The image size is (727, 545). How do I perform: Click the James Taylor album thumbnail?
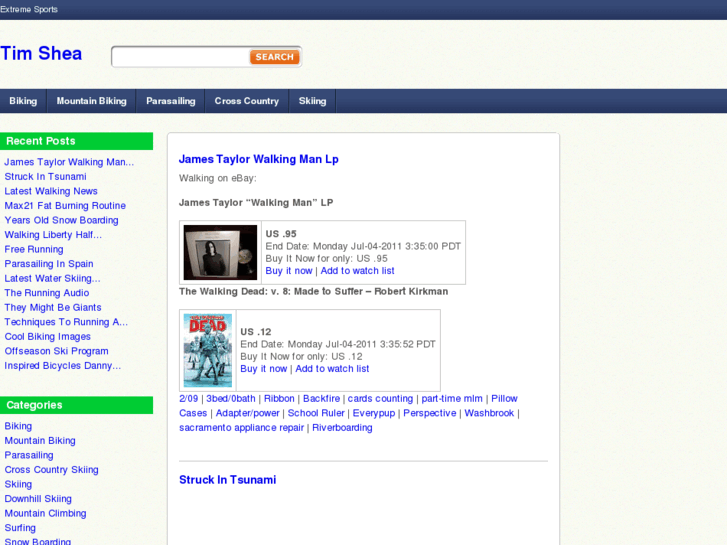click(x=220, y=252)
